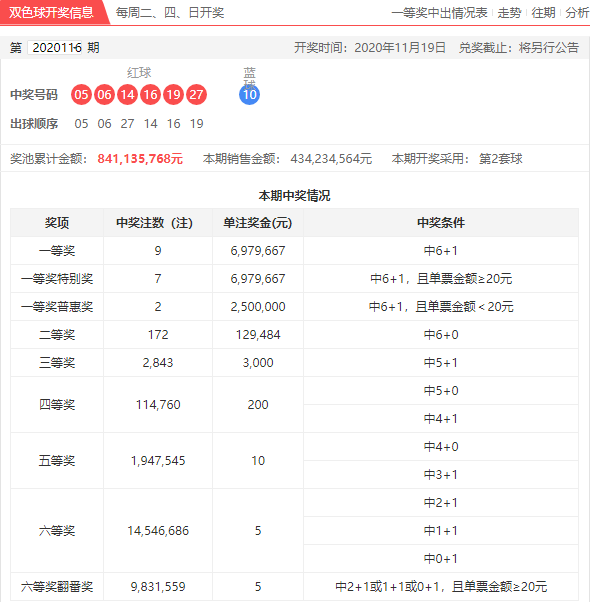Click blue ball number 10
This screenshot has width=591, height=602.
click(x=250, y=94)
